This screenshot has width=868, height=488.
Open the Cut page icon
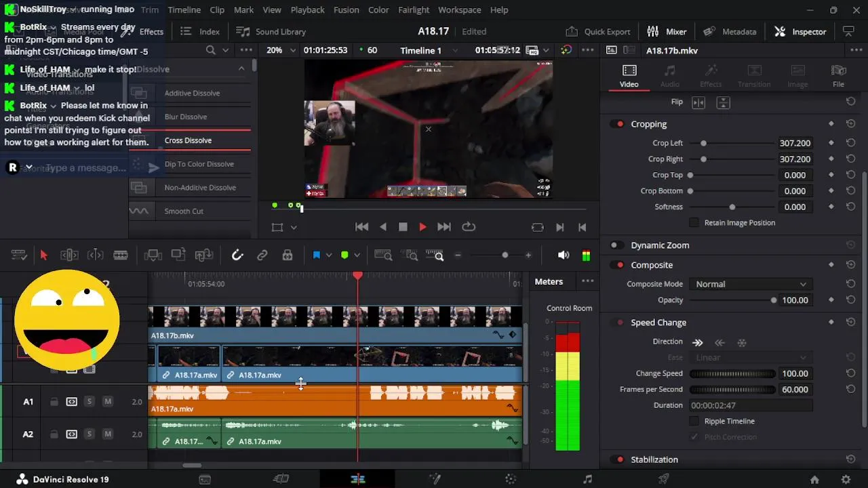[x=281, y=479]
